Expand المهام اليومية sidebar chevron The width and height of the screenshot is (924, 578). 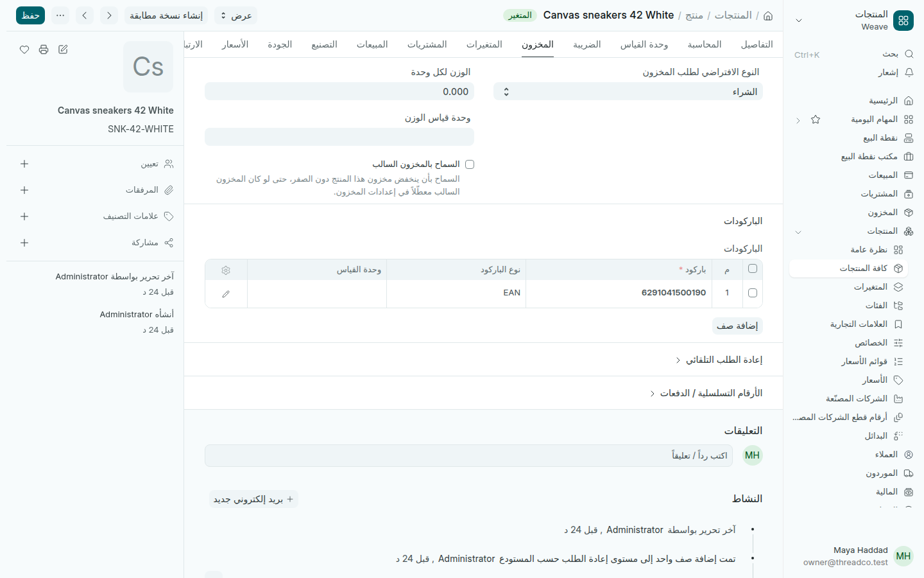(798, 120)
